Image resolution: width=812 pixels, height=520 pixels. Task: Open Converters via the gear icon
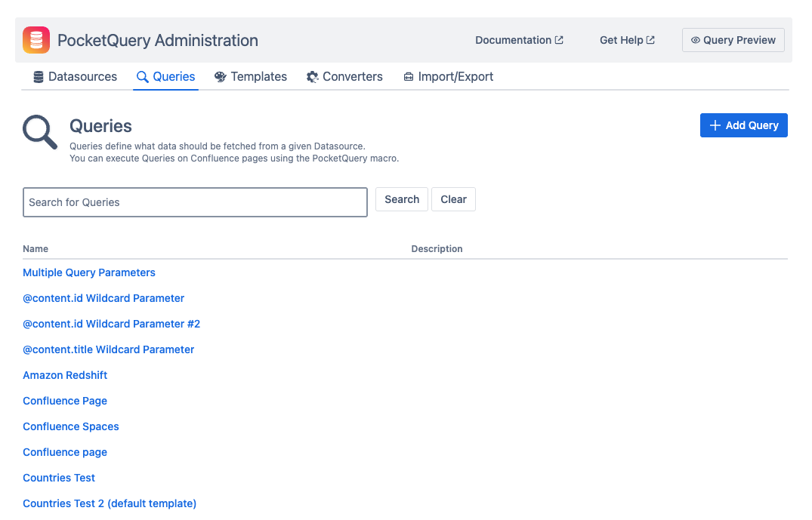(312, 76)
